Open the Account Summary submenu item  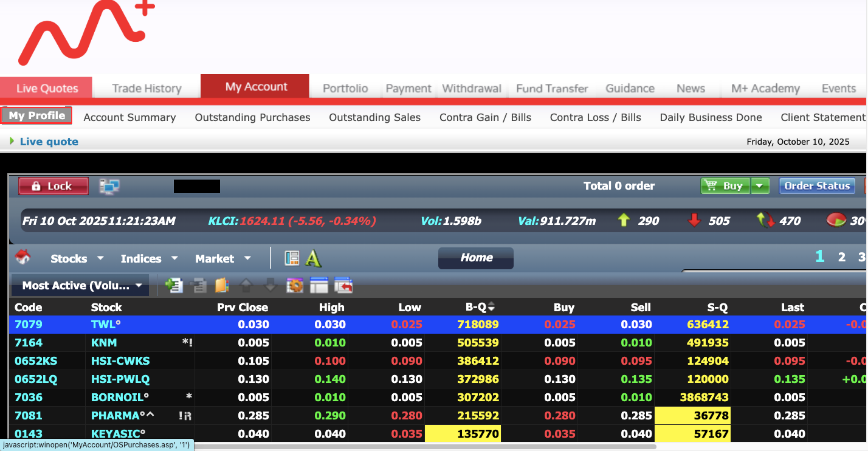129,117
